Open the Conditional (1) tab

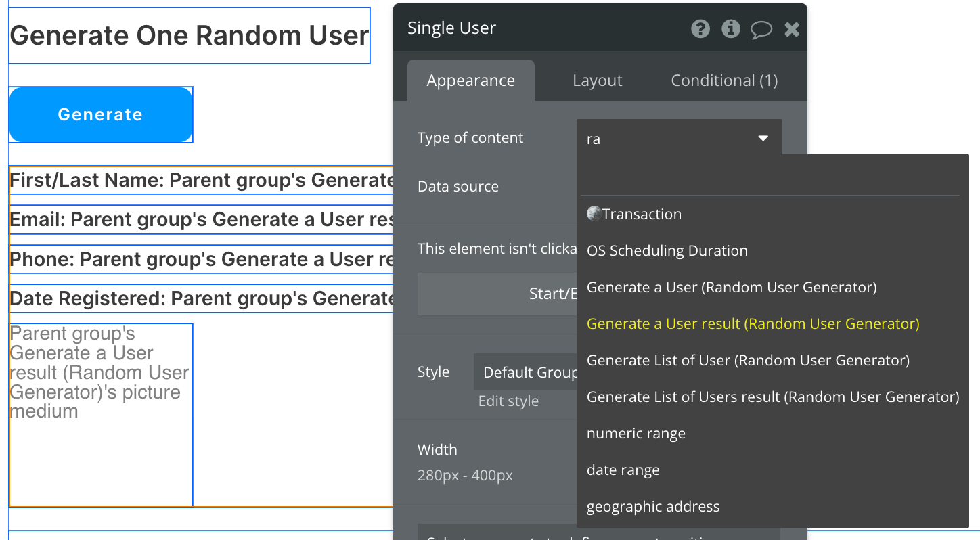coord(723,81)
